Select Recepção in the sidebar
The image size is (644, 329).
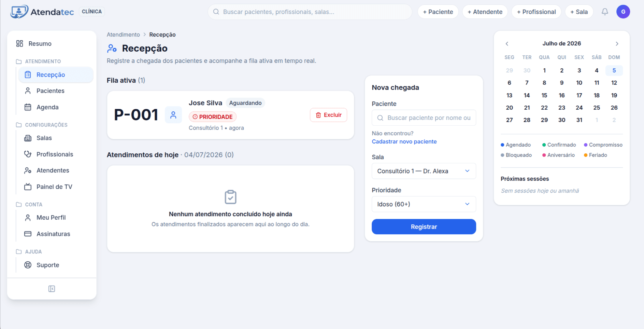(56, 75)
